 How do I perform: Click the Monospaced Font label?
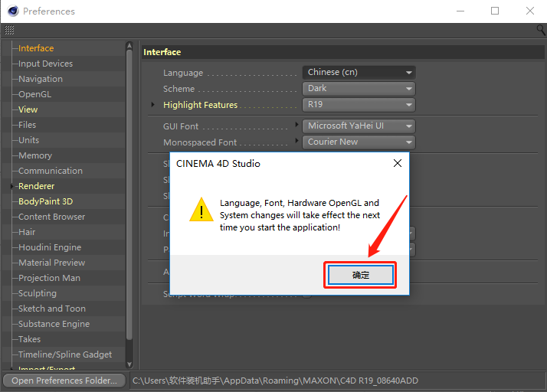(x=200, y=142)
